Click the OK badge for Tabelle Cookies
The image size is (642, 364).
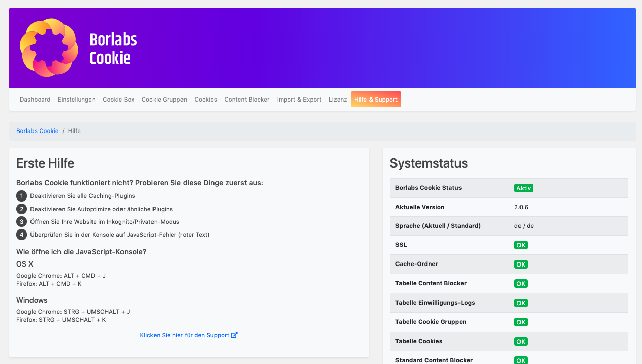click(x=521, y=342)
